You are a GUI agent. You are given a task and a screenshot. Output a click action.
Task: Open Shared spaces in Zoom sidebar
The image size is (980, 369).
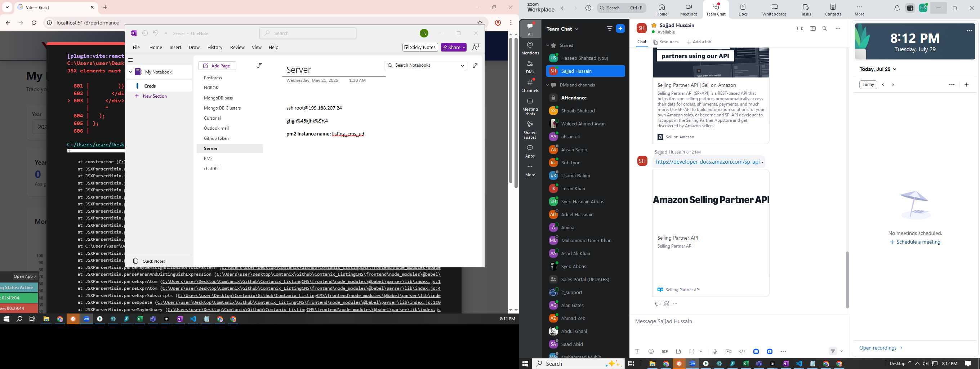530,130
